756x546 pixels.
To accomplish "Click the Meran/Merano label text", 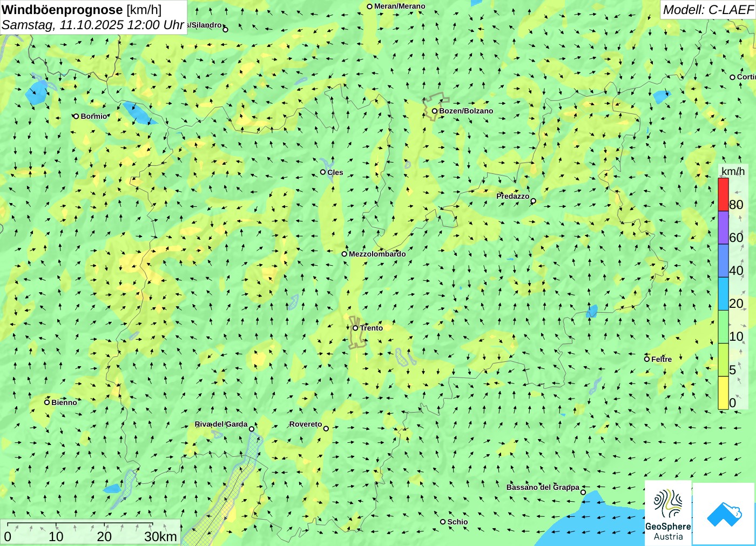I will click(x=400, y=6).
